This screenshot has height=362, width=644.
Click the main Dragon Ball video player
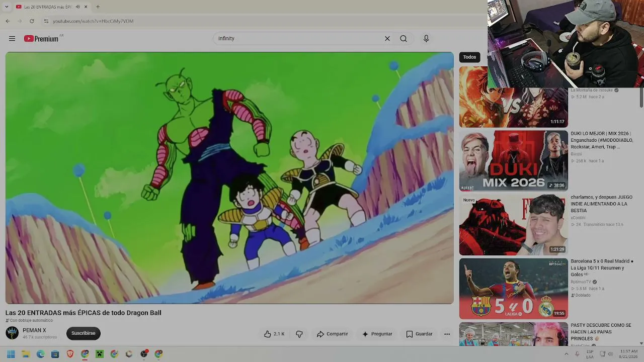tap(229, 178)
